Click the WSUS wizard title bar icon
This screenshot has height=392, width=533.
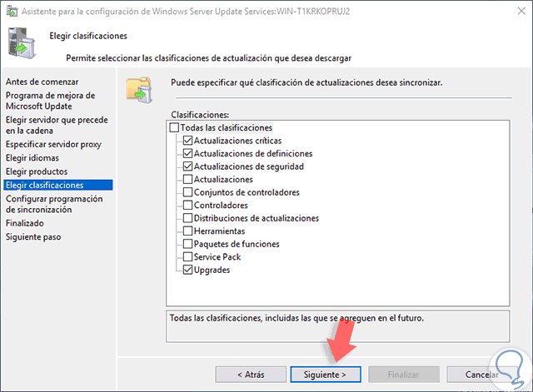click(x=12, y=11)
